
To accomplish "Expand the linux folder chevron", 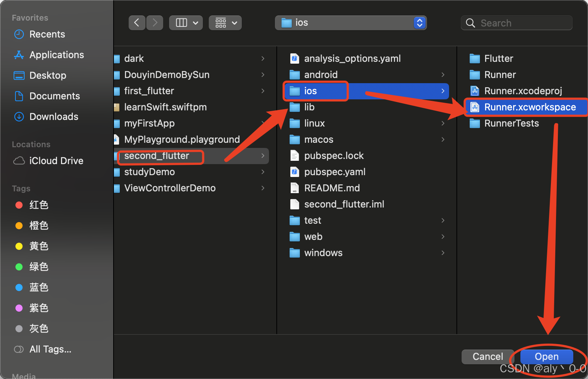I will (443, 123).
